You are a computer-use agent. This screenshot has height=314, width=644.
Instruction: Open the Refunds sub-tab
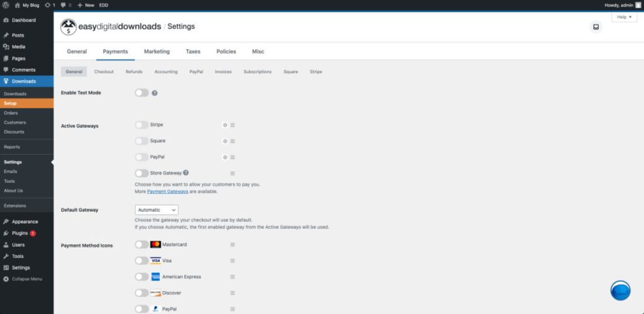134,72
